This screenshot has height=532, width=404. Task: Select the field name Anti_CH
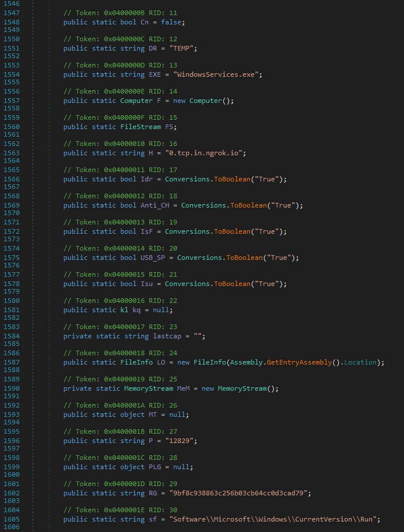(x=155, y=205)
